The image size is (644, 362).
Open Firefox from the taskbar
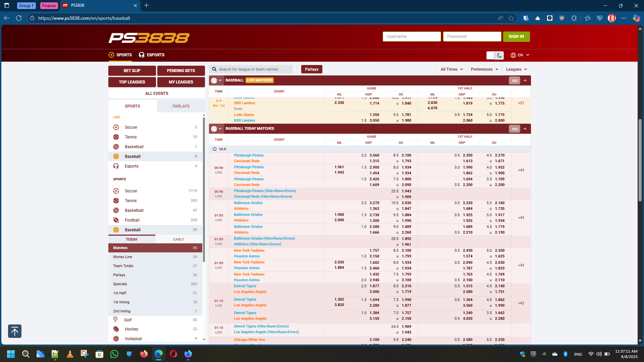(144, 354)
